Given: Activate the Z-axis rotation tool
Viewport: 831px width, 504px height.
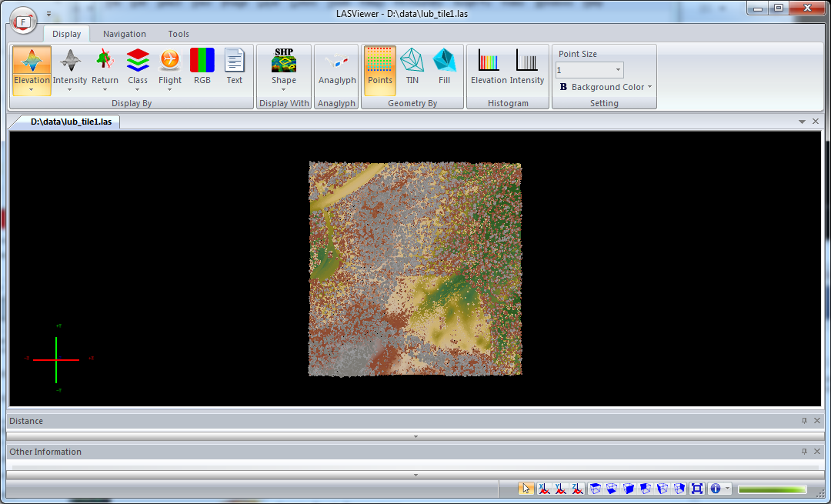Looking at the screenshot, I should coord(576,489).
